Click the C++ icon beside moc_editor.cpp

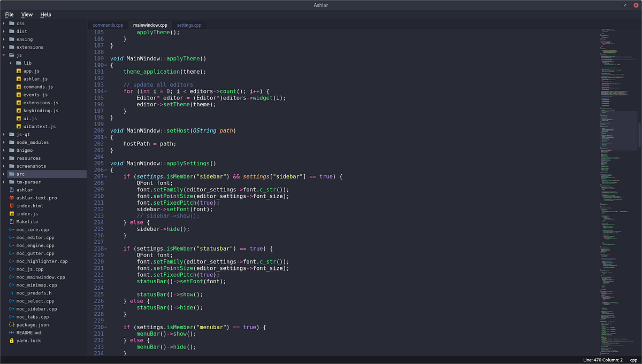pyautogui.click(x=13, y=237)
